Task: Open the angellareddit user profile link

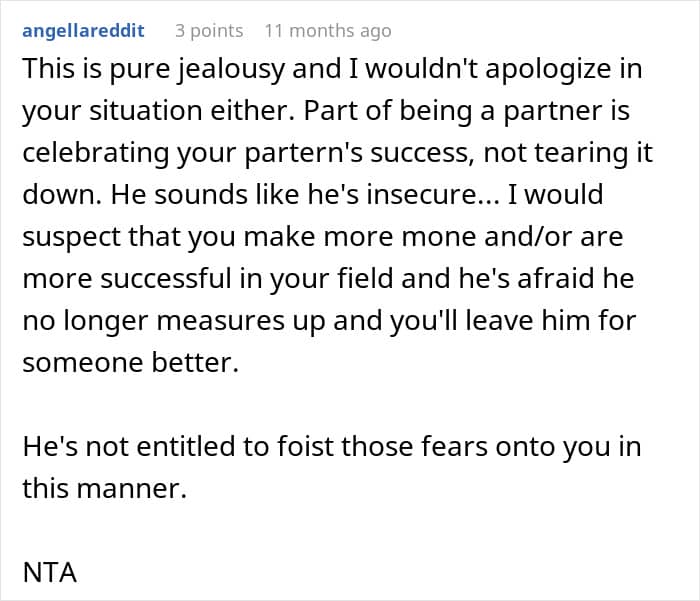Action: [x=83, y=31]
